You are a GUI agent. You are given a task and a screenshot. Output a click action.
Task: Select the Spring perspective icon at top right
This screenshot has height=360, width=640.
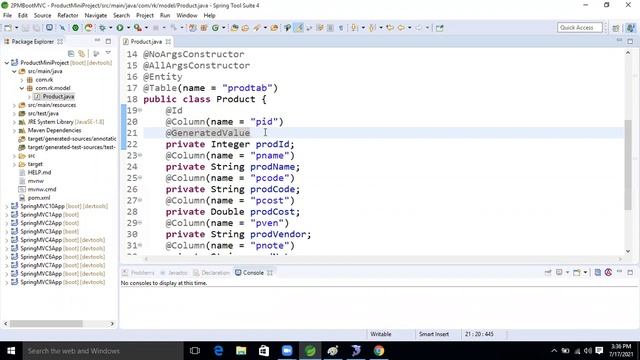[630, 28]
